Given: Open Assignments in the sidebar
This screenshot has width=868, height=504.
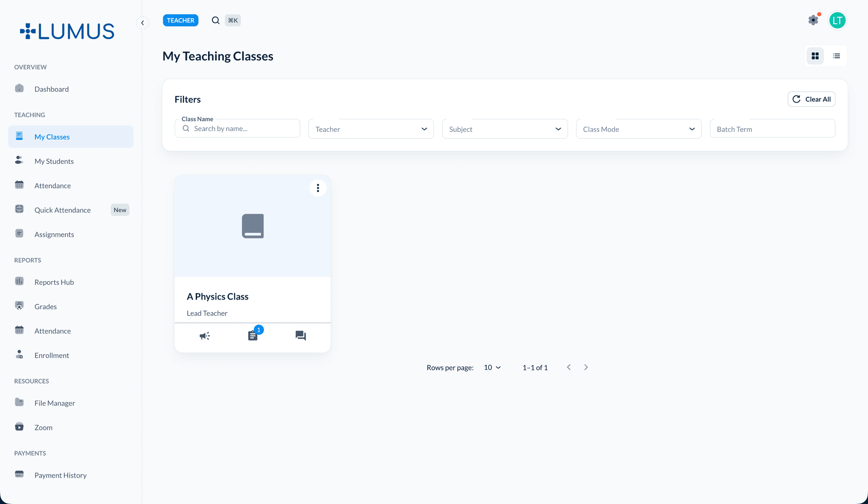Looking at the screenshot, I should [71, 234].
